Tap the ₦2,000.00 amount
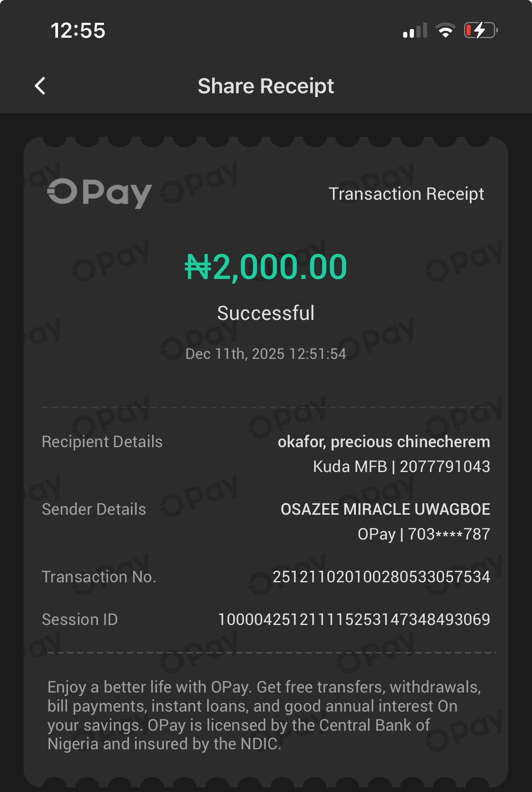This screenshot has width=532, height=792. (x=266, y=266)
